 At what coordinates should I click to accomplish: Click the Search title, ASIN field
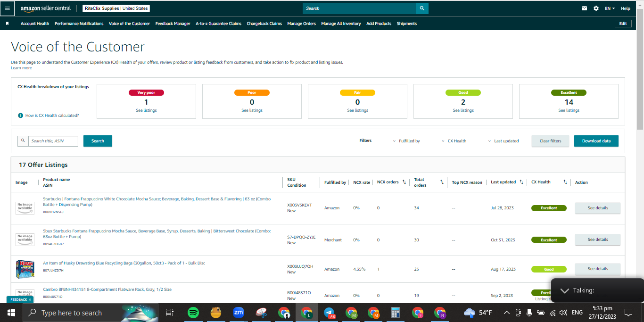pyautogui.click(x=53, y=141)
